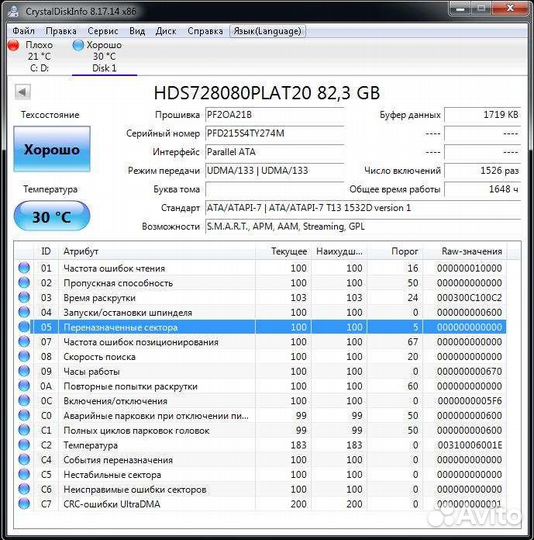
Task: Click status circle for Часы работы row
Action: click(x=24, y=371)
